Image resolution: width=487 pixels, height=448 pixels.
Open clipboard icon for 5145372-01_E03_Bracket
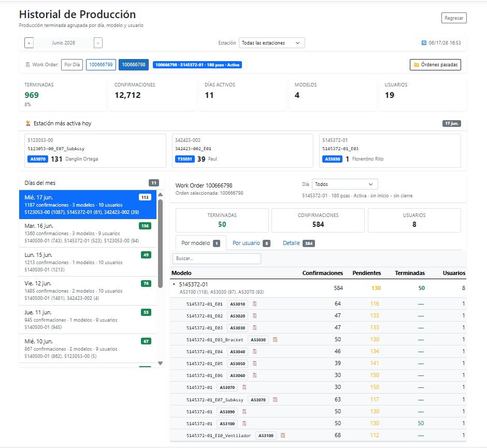275,340
